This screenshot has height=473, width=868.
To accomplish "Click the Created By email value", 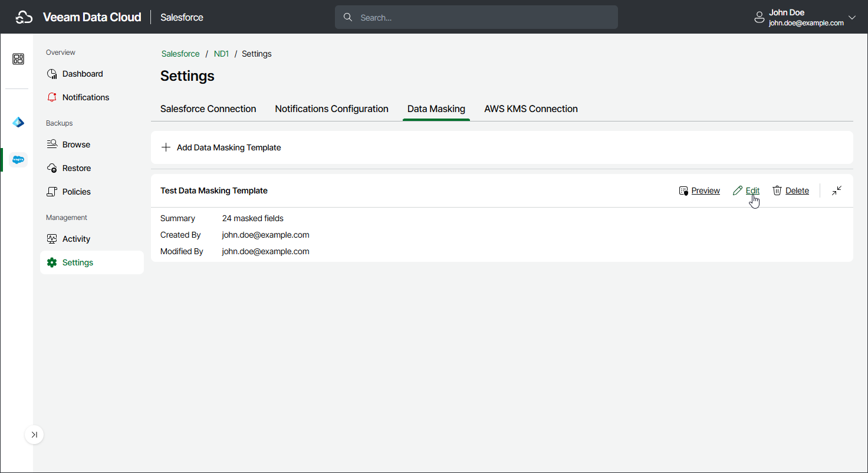I will [x=266, y=235].
